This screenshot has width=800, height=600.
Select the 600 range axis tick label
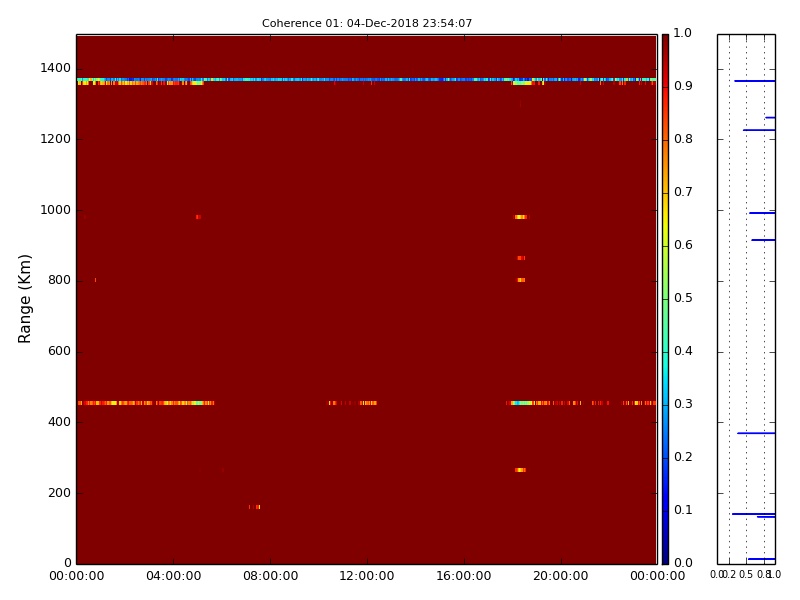[x=58, y=351]
